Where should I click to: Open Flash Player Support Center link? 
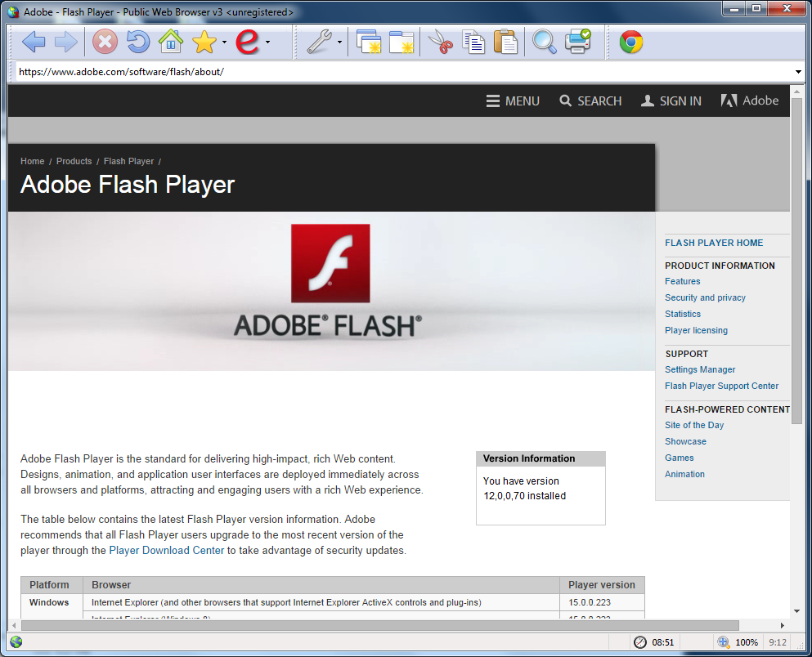(721, 386)
